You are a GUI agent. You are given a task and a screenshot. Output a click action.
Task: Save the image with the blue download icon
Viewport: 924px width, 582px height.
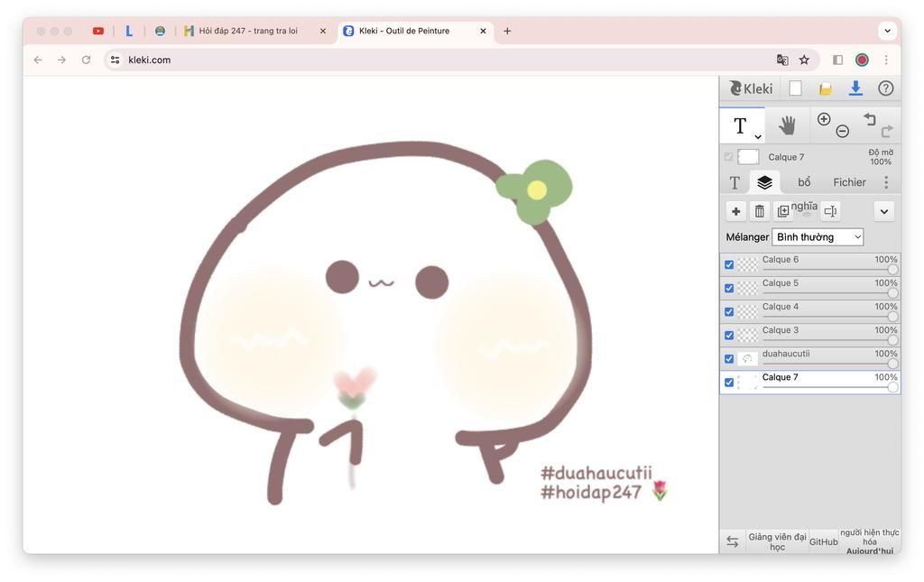coord(855,88)
